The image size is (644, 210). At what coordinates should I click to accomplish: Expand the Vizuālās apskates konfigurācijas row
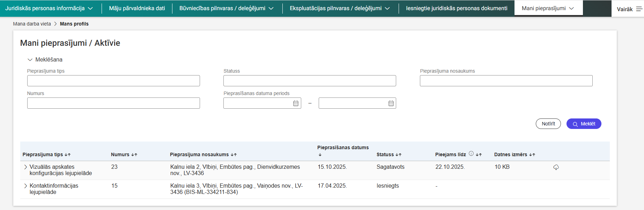click(x=25, y=167)
